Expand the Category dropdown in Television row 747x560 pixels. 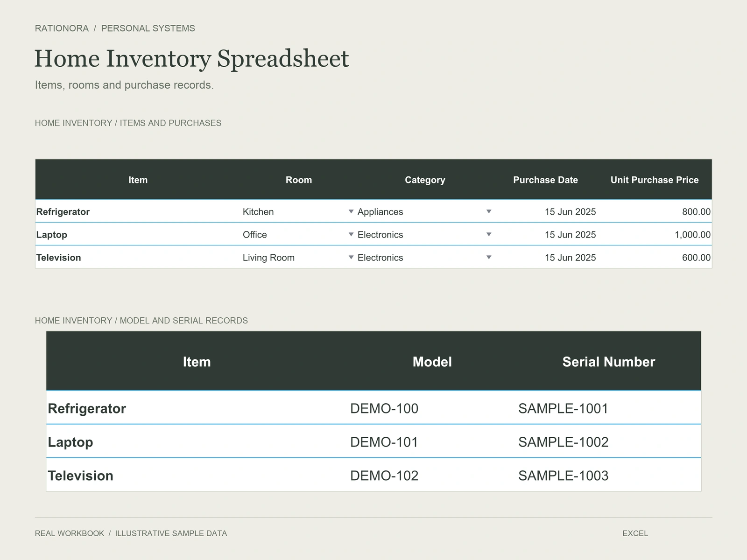pyautogui.click(x=489, y=258)
